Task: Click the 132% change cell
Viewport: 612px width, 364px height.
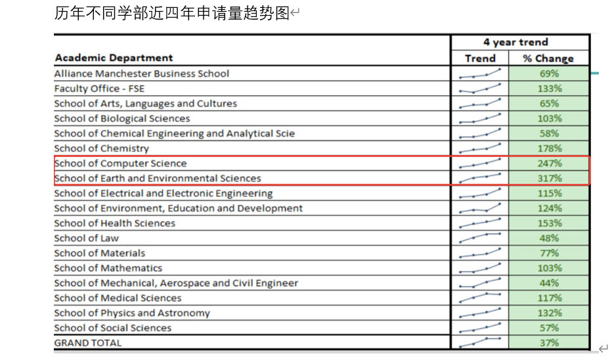Action: point(549,313)
